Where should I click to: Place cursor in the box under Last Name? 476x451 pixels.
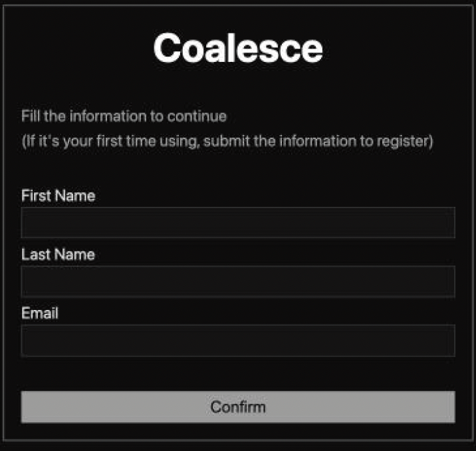238,281
